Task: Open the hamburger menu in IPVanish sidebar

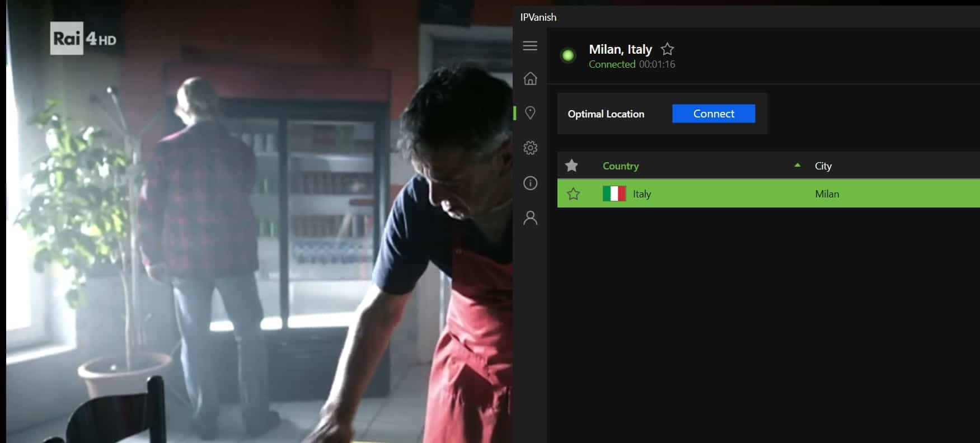Action: tap(530, 46)
